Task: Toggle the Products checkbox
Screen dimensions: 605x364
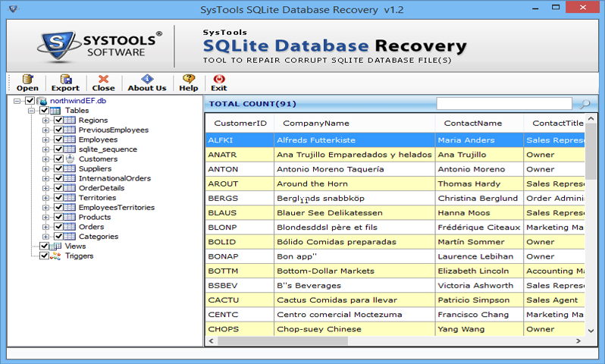Action: [58, 217]
